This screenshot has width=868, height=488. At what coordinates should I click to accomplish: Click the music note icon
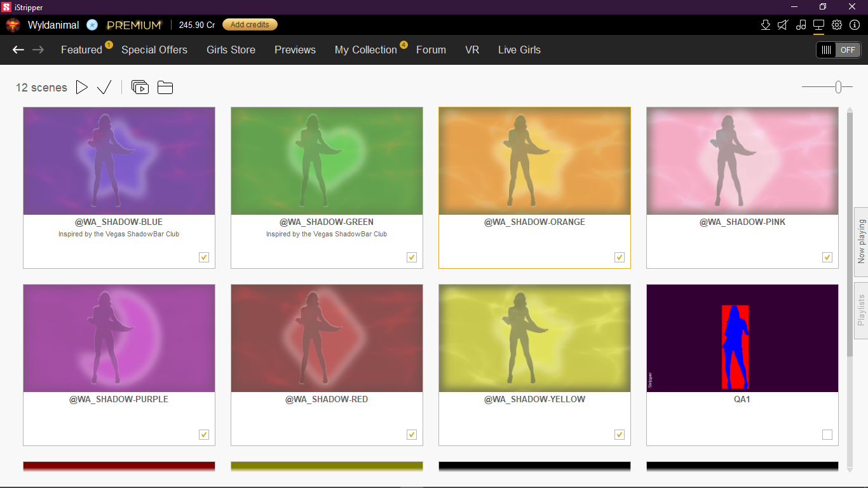pos(801,25)
